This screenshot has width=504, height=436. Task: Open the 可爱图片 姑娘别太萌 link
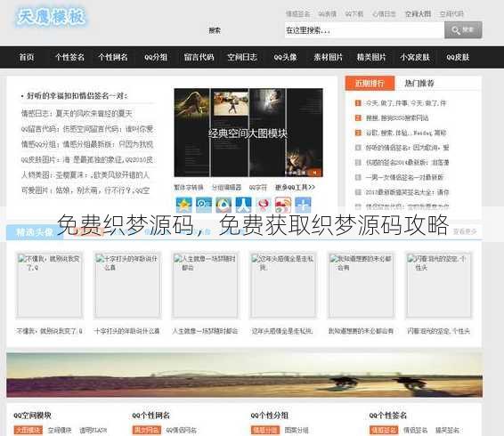pyautogui.click(x=85, y=190)
